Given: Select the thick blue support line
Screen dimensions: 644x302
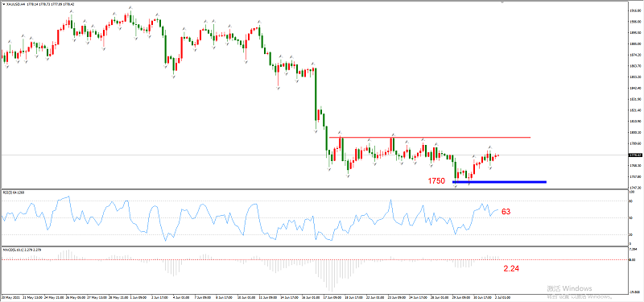Looking at the screenshot, I should click(x=499, y=182).
